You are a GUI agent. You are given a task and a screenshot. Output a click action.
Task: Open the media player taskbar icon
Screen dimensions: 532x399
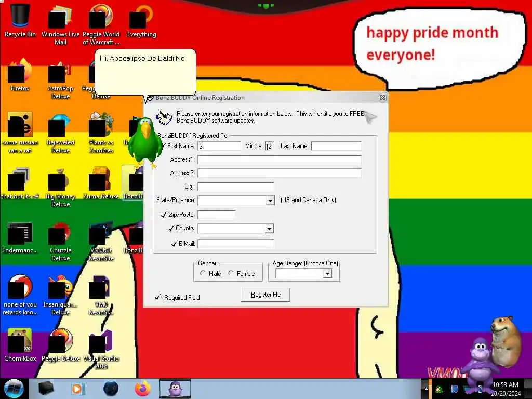tap(77, 389)
